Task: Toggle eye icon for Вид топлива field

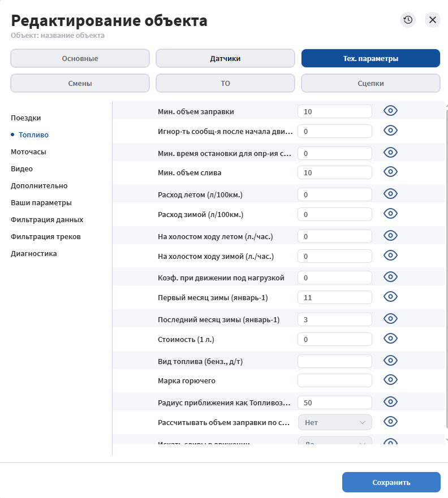Action: coord(390,361)
